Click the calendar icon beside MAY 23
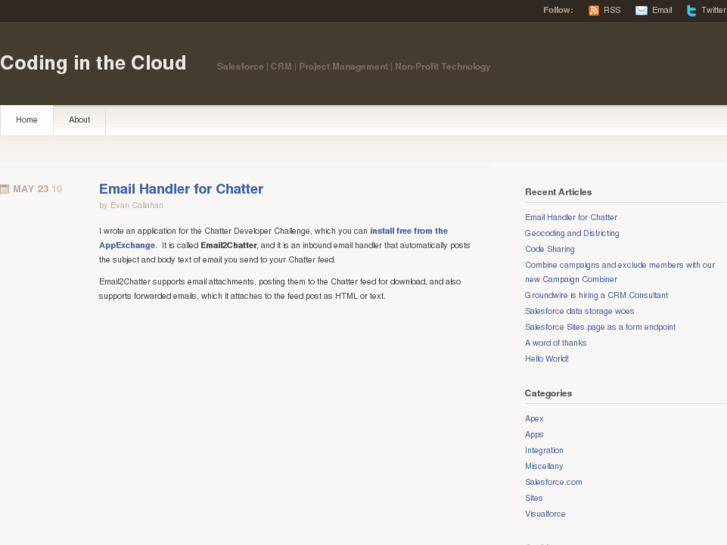This screenshot has width=727, height=545. tap(5, 188)
